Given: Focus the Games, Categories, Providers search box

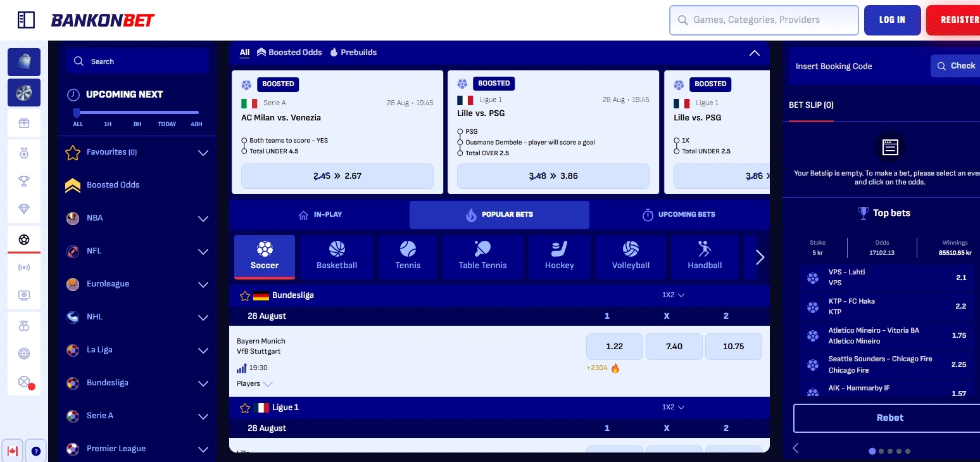Looking at the screenshot, I should click(764, 20).
